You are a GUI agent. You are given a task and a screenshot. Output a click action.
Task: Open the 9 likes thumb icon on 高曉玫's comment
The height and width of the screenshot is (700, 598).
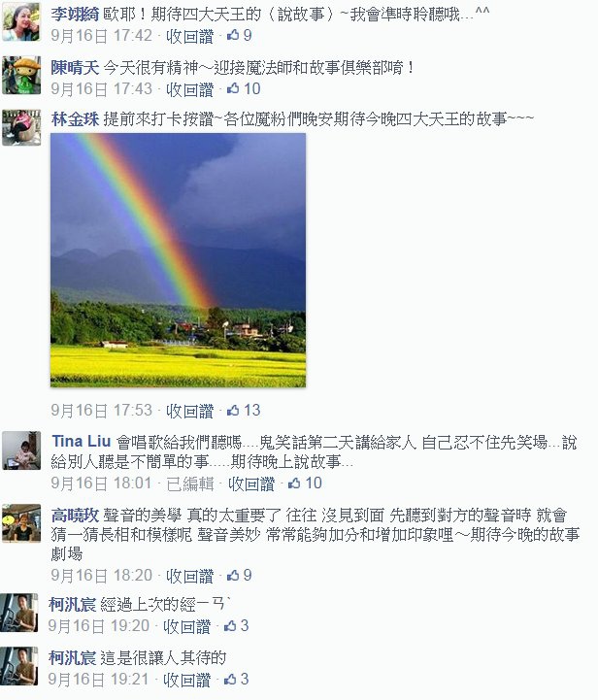coord(233,576)
